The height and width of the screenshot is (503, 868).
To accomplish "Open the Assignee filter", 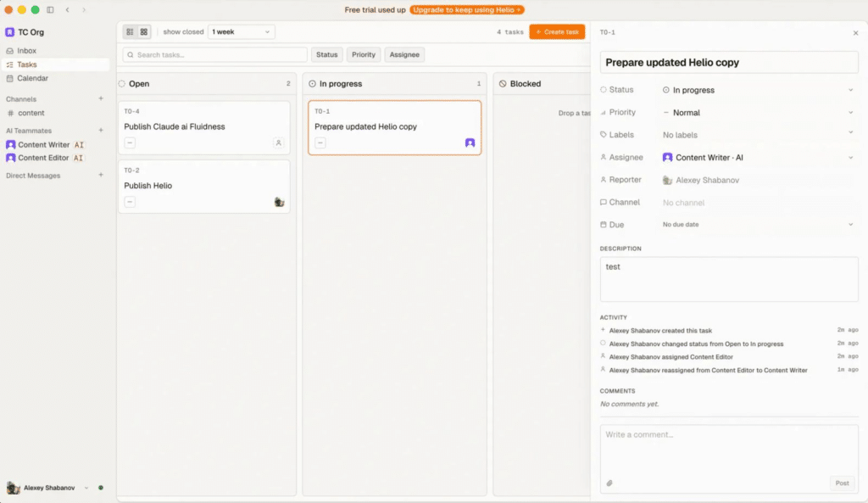I will (x=404, y=55).
